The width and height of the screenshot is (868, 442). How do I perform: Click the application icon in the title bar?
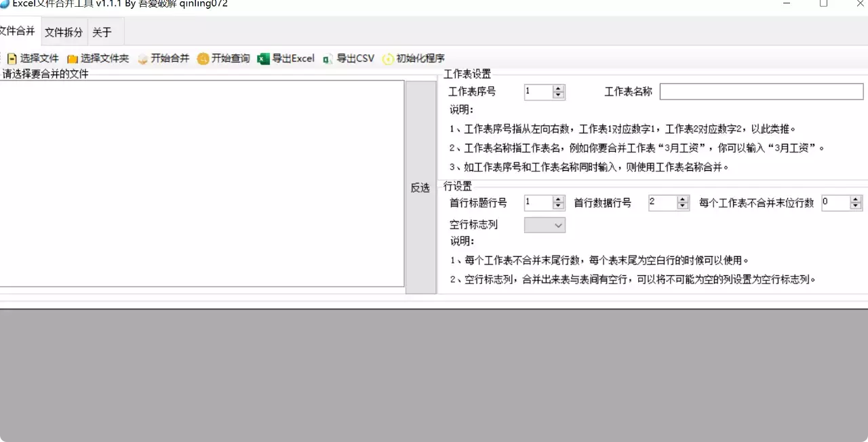coord(5,4)
